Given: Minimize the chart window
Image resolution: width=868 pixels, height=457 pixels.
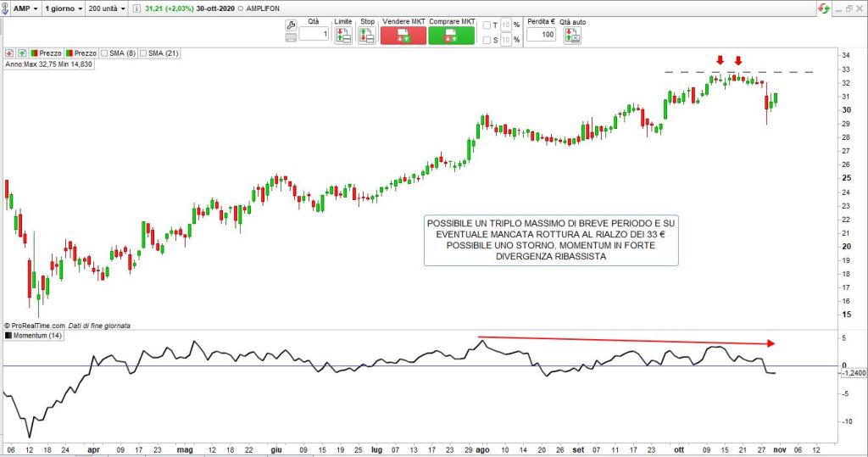Looking at the screenshot, I should [x=838, y=8].
